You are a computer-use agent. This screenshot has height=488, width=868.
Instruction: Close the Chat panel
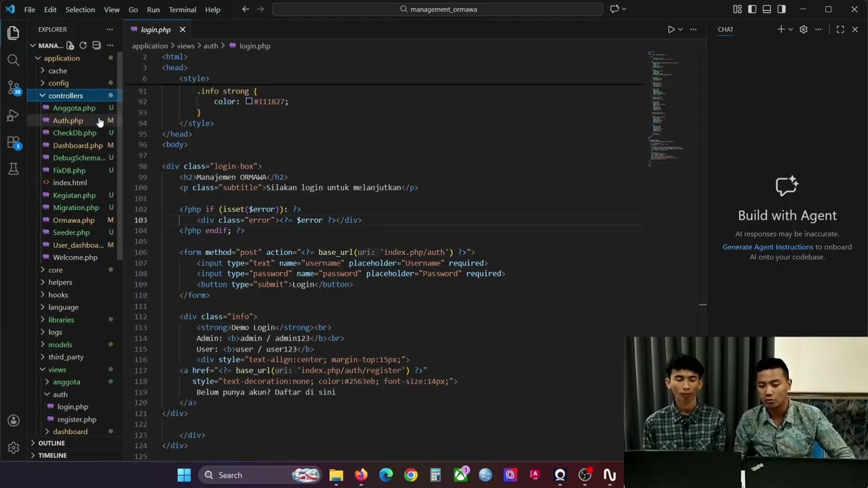click(x=854, y=29)
